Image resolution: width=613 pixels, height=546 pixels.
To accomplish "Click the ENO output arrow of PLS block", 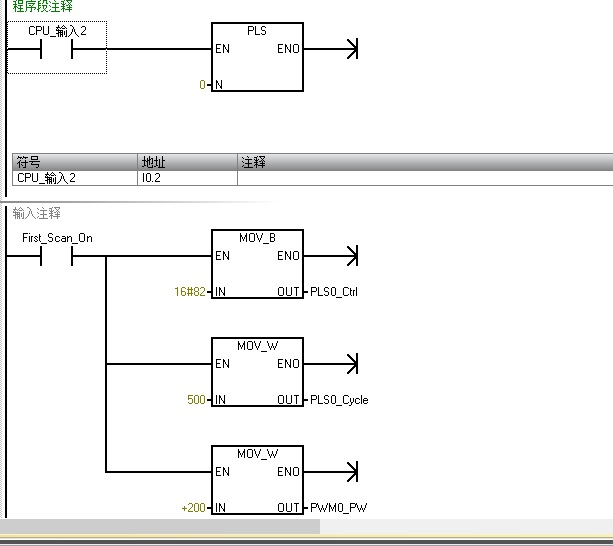I will (x=350, y=49).
